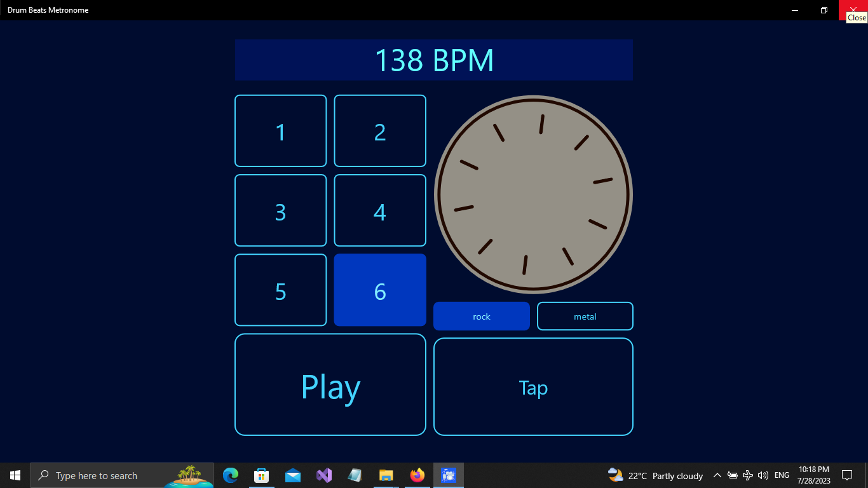Open the Drum Beats Metronome taskbar icon
The width and height of the screenshot is (868, 488).
click(x=449, y=475)
